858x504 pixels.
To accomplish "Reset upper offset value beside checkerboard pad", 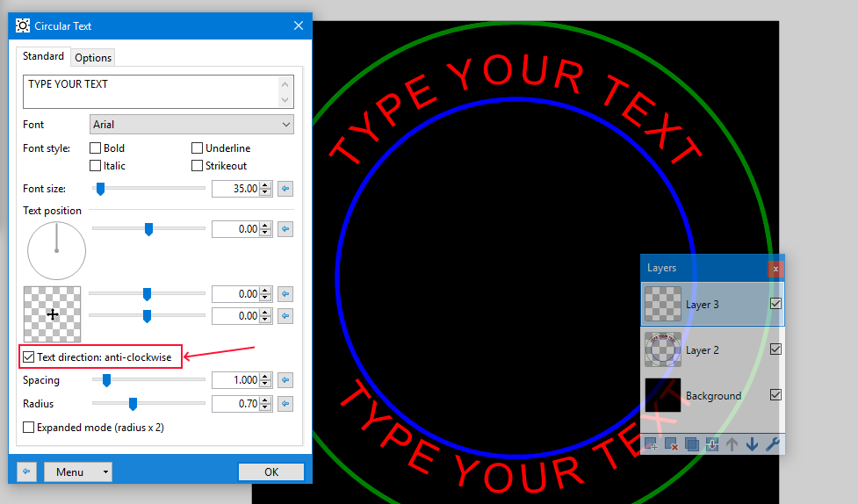I will click(285, 294).
